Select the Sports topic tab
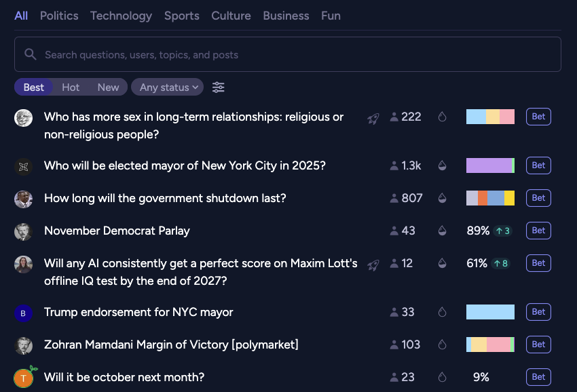The height and width of the screenshot is (392, 577). click(181, 16)
